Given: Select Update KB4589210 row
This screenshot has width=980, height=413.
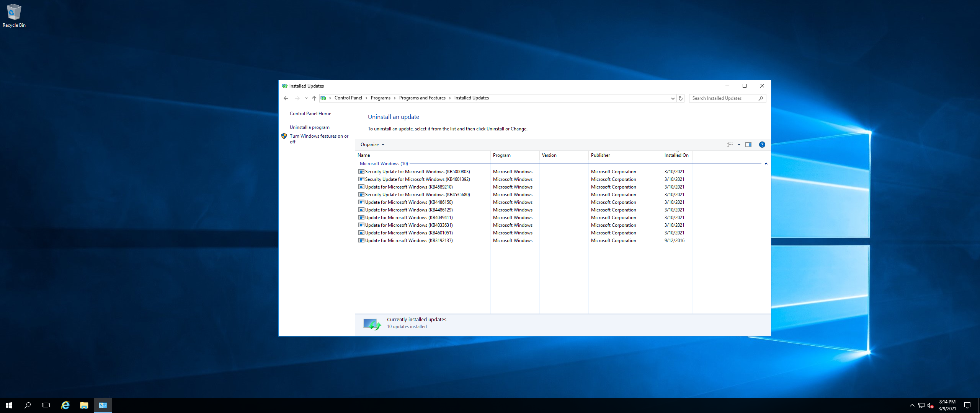Looking at the screenshot, I should click(524, 187).
